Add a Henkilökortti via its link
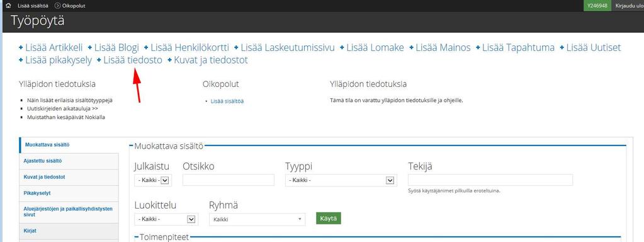 pyautogui.click(x=189, y=47)
